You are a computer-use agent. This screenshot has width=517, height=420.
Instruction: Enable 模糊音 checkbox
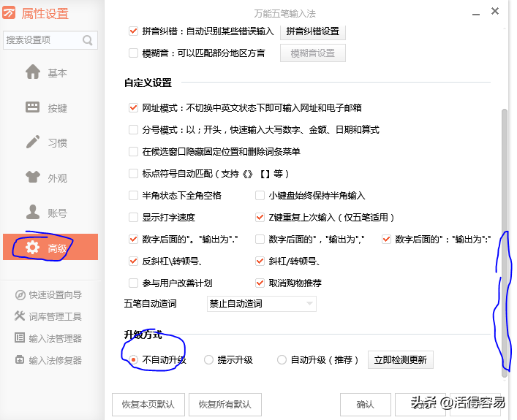tap(133, 53)
